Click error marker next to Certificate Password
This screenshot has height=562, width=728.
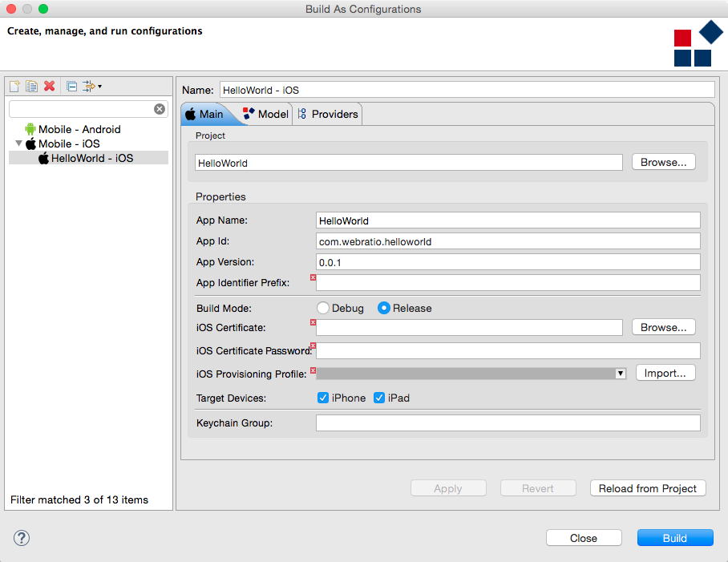tap(313, 346)
